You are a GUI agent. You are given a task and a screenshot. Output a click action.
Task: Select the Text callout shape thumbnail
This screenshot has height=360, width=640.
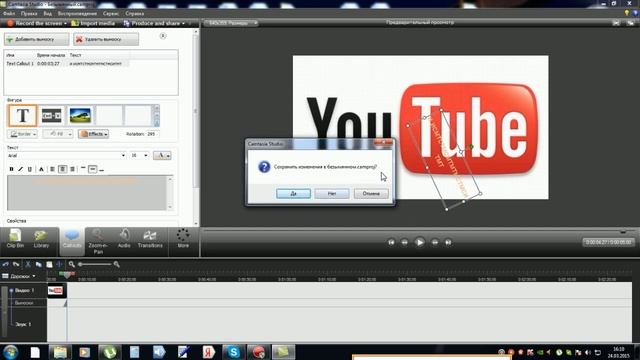point(22,116)
